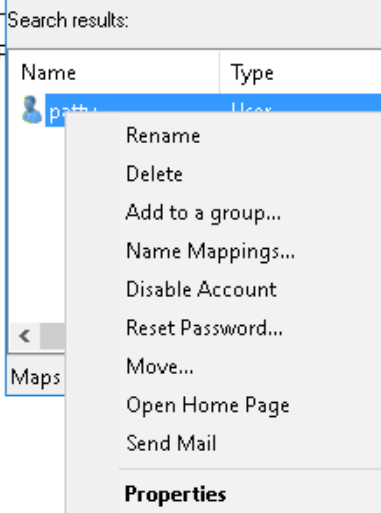Screen dimensions: 381x513
Task: Choose the Move option
Action: (160, 366)
